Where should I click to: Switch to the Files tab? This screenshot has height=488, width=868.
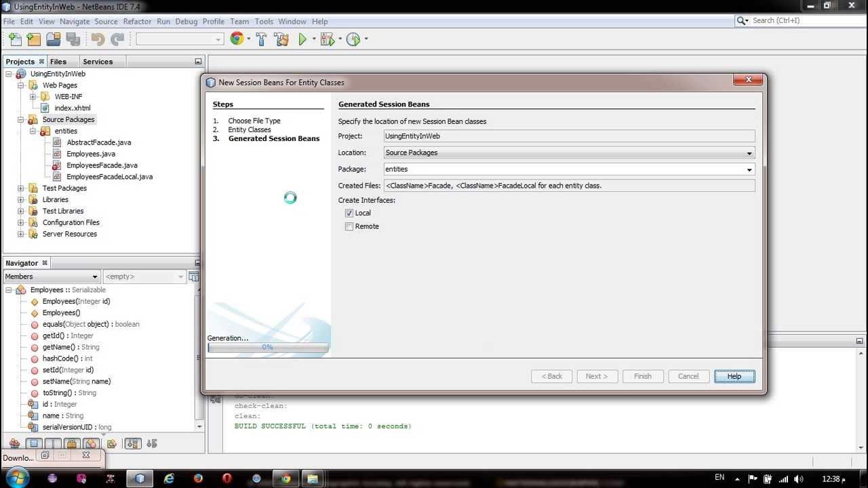point(58,62)
